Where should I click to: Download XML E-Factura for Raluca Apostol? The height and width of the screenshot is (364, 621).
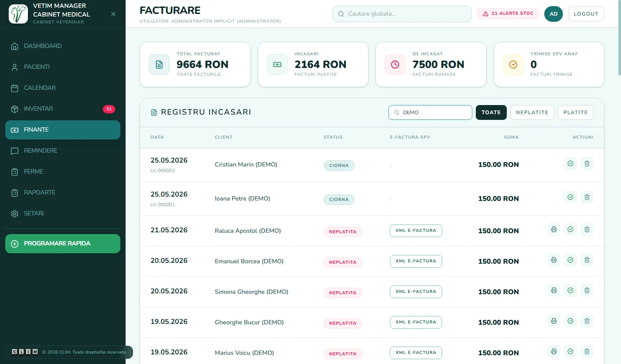[x=416, y=231]
